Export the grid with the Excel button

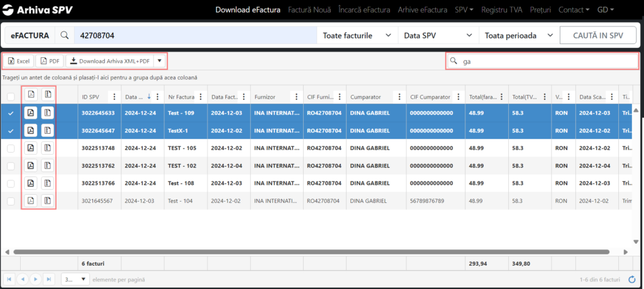pyautogui.click(x=19, y=61)
